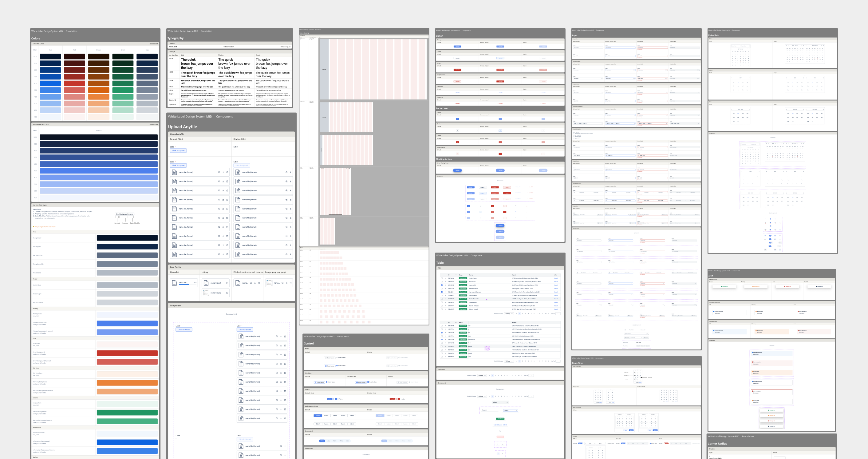Click delete icon on nama file.png card

tap(227, 293)
